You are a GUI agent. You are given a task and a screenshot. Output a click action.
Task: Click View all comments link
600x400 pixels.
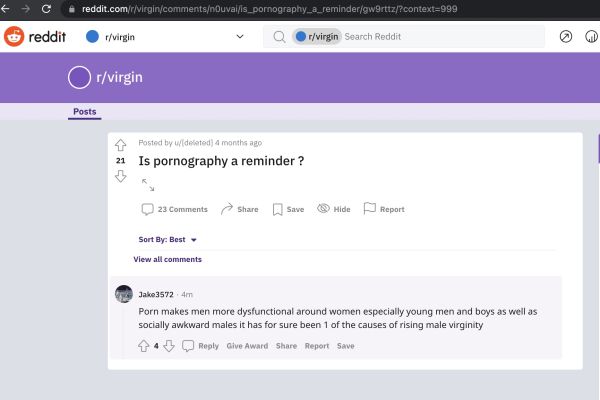[167, 259]
